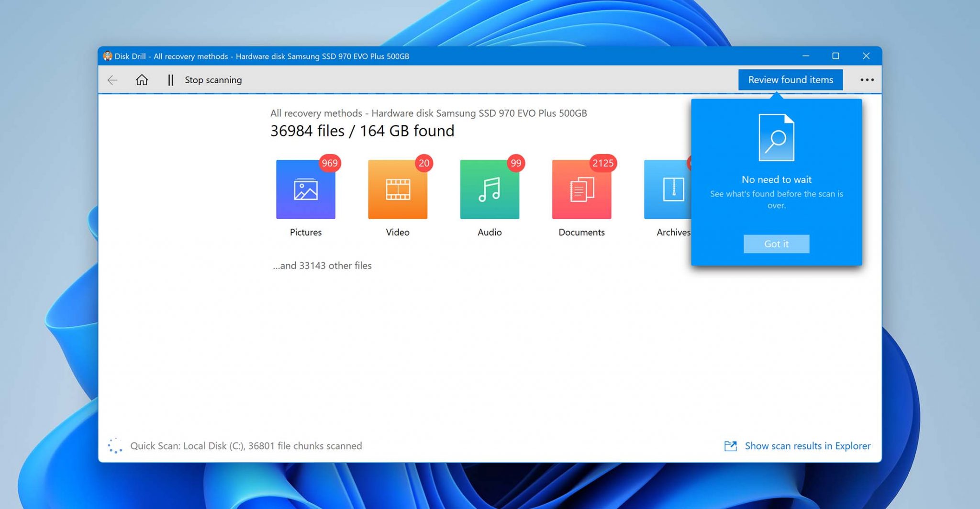Select the Audio category tile
This screenshot has width=980, height=509.
click(x=489, y=189)
